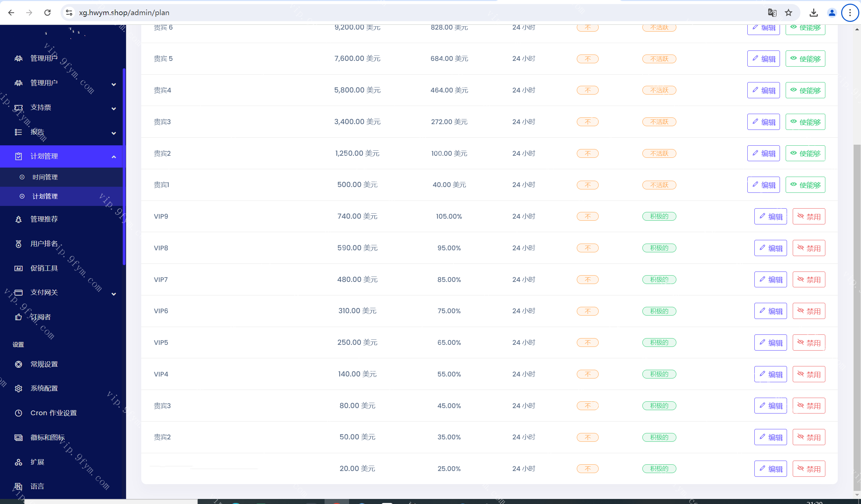Click the site info icon beside URL

(x=69, y=13)
